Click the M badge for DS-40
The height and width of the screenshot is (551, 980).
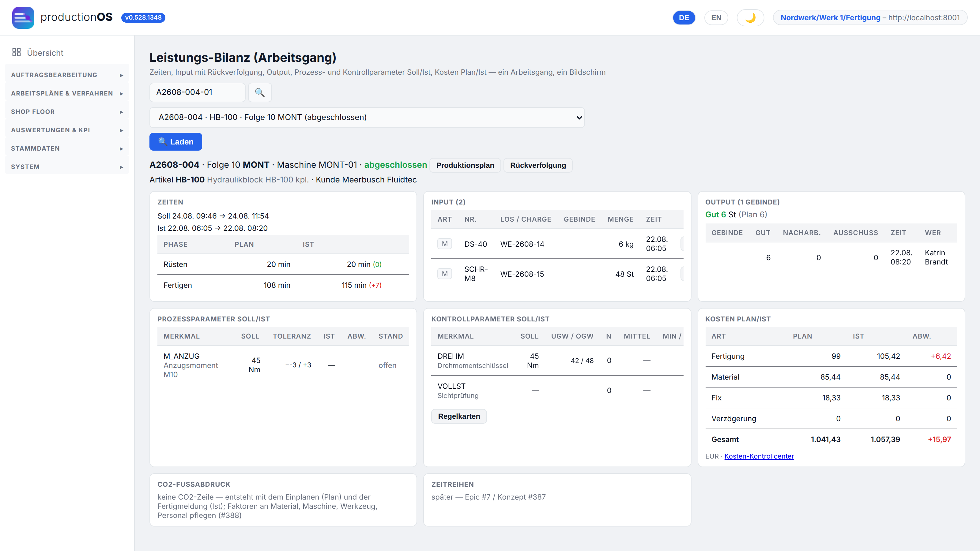(444, 244)
